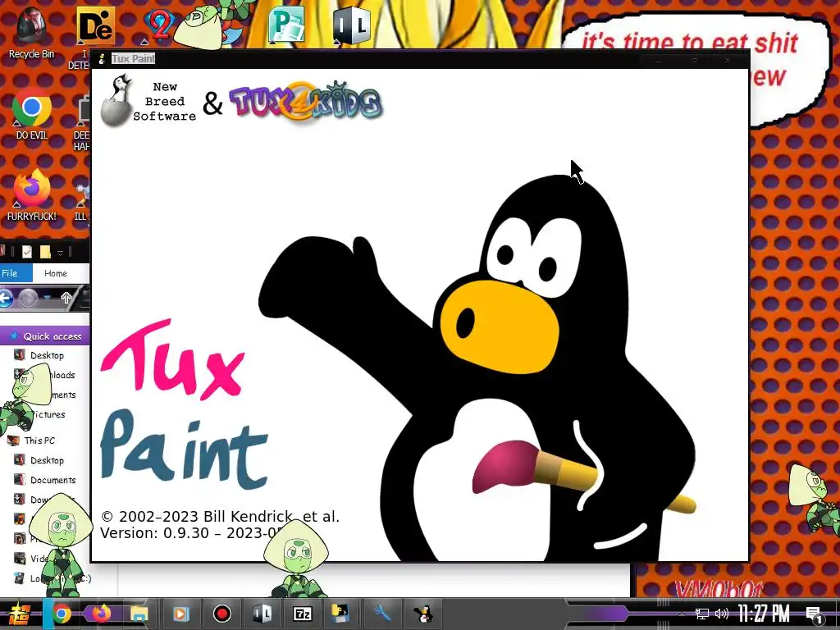This screenshot has height=630, width=840.
Task: Click Explorer's Forward arrow button
Action: 28,299
